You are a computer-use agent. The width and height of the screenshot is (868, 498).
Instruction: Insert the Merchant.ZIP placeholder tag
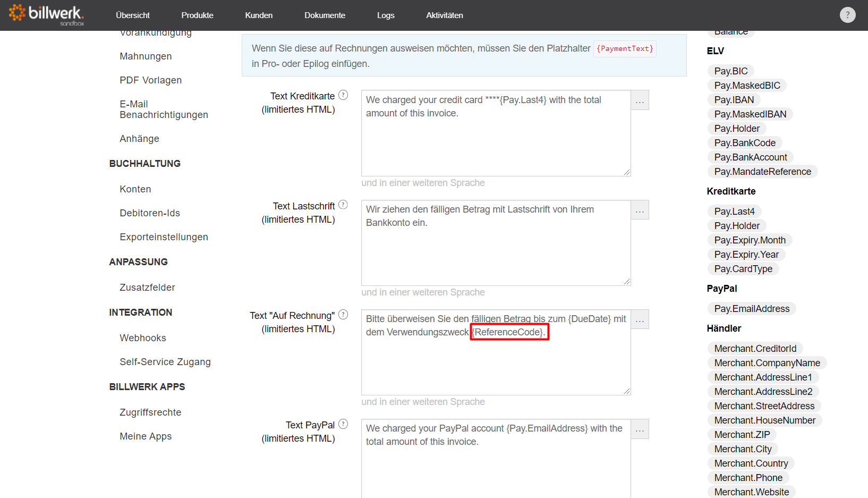(742, 435)
